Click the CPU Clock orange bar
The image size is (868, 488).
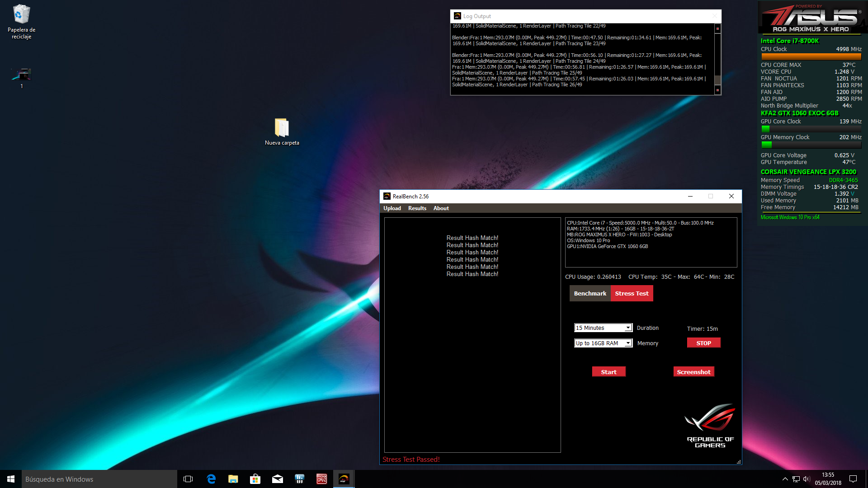pos(811,56)
